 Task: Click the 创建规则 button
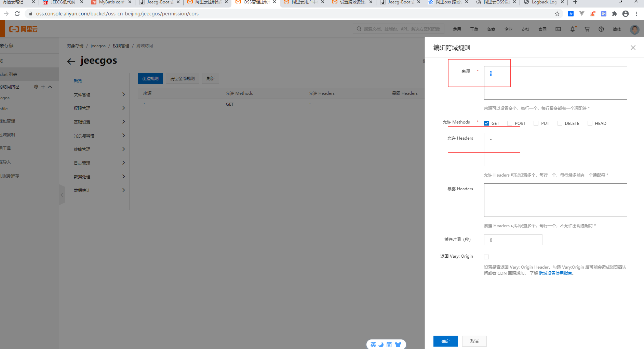click(x=150, y=78)
